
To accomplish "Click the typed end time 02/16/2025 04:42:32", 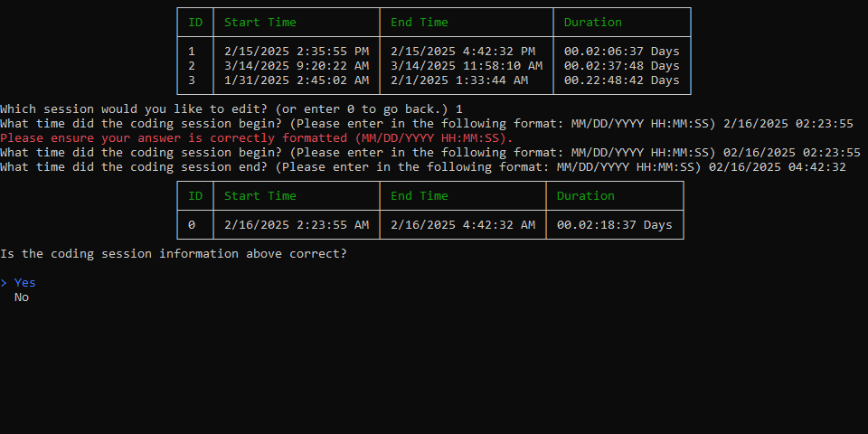I will point(778,167).
